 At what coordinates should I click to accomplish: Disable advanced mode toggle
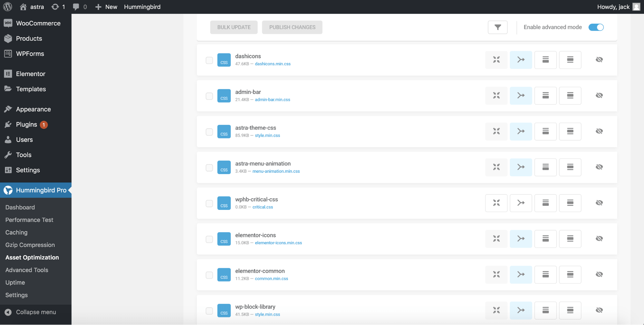click(x=596, y=27)
